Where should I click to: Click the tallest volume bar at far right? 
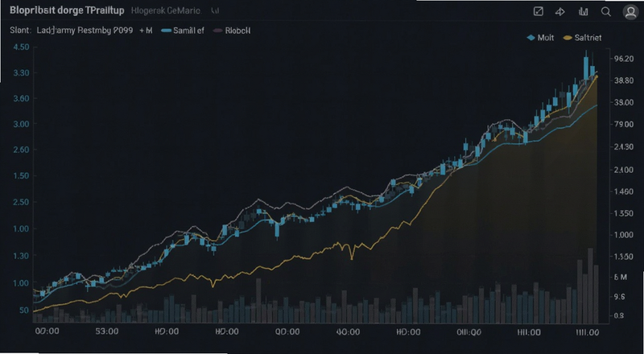click(x=590, y=286)
